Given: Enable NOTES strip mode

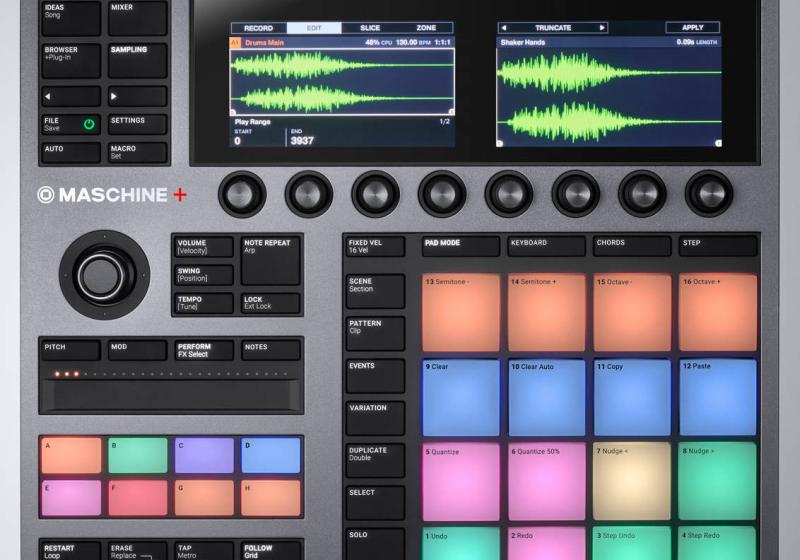Looking at the screenshot, I should 270,350.
